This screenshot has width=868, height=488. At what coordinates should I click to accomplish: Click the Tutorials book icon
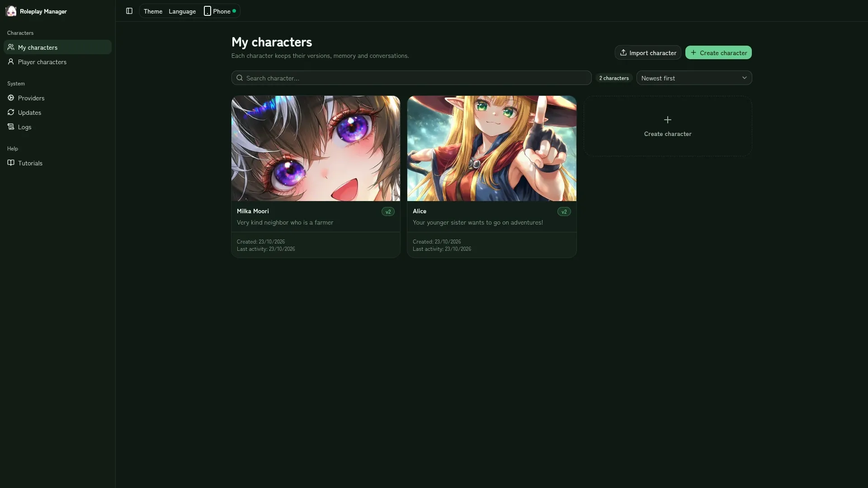click(11, 163)
